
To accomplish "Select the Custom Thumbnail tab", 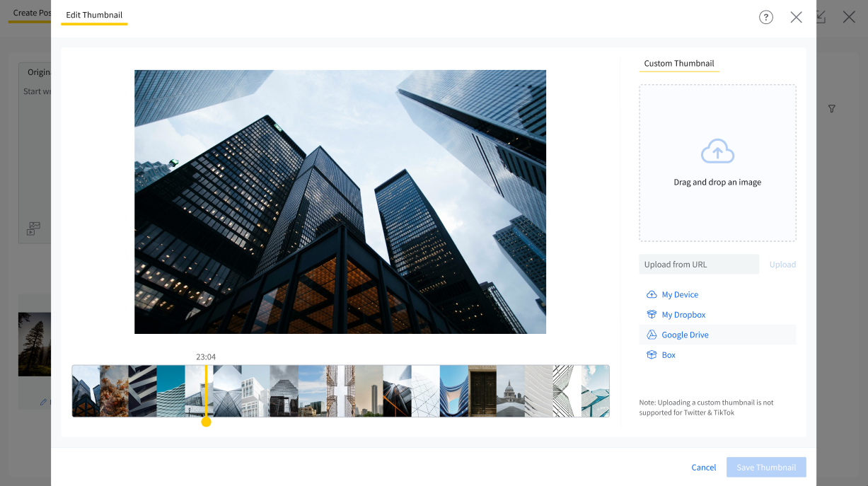I will coord(678,64).
